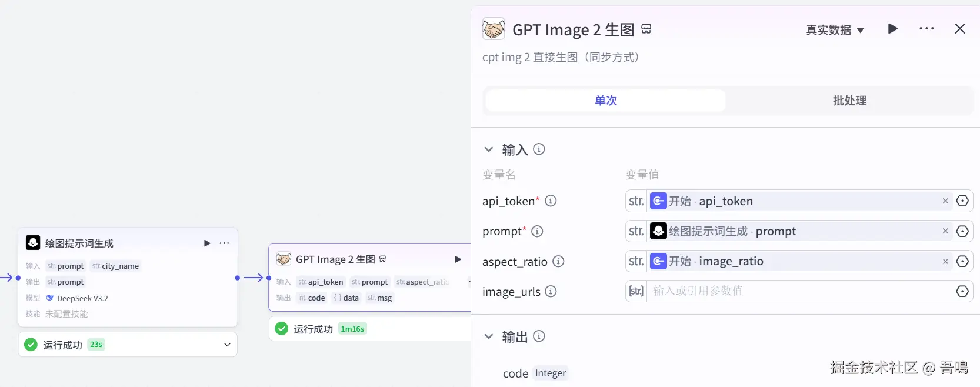Remove the 开始 · image_ratio reference

tap(945, 261)
